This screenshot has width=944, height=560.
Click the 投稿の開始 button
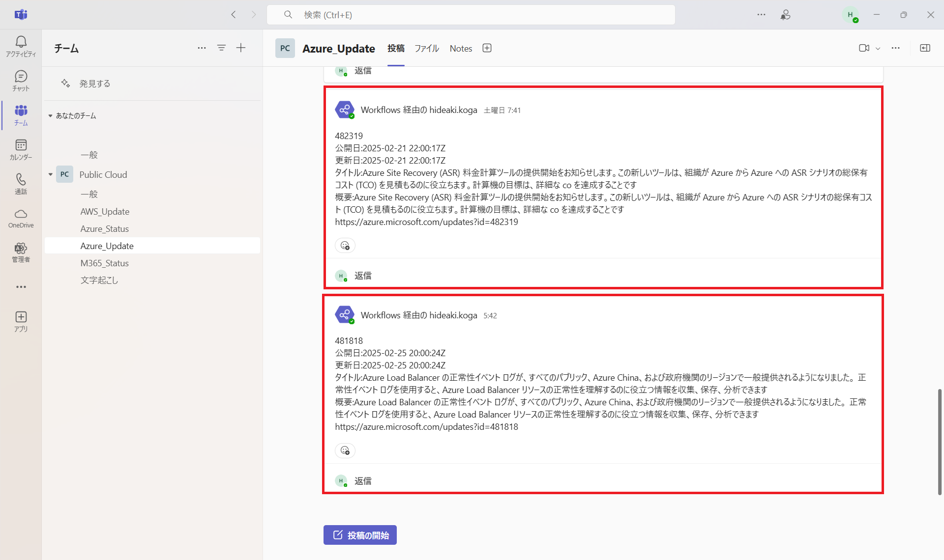360,535
